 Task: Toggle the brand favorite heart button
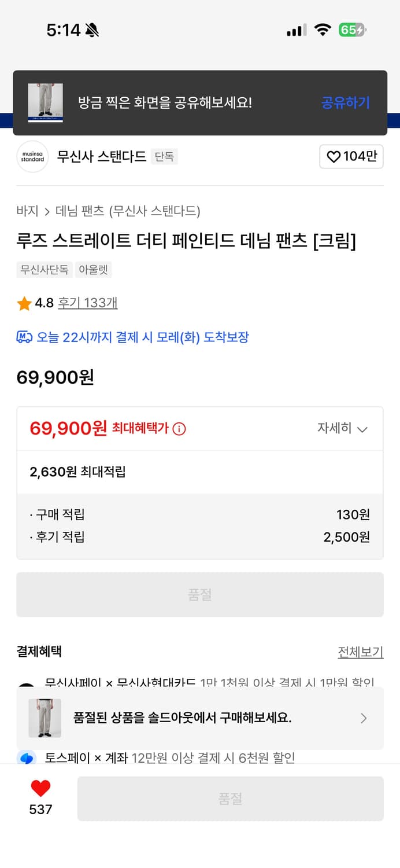[352, 156]
